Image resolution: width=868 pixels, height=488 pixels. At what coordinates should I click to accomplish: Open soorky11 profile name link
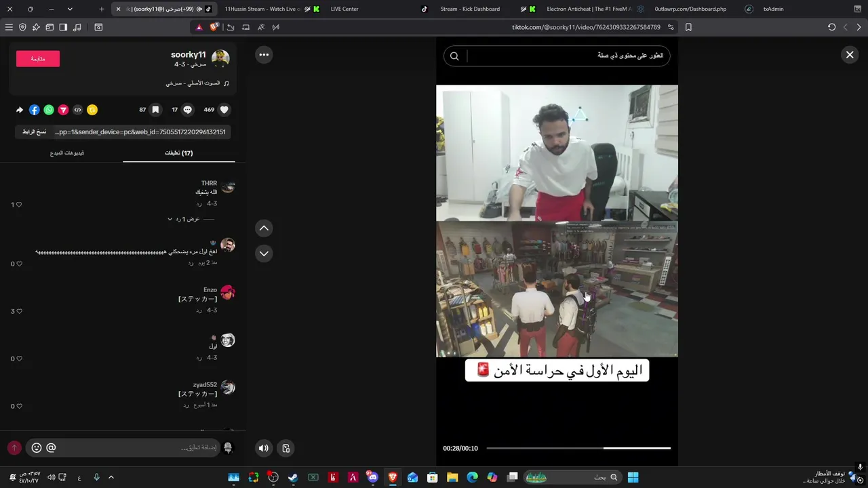click(189, 55)
